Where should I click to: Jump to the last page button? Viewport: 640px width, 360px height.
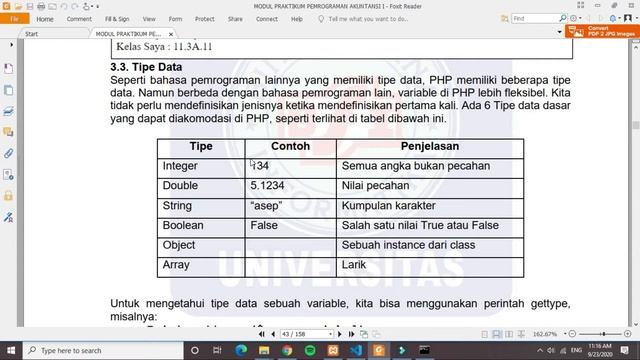351,334
